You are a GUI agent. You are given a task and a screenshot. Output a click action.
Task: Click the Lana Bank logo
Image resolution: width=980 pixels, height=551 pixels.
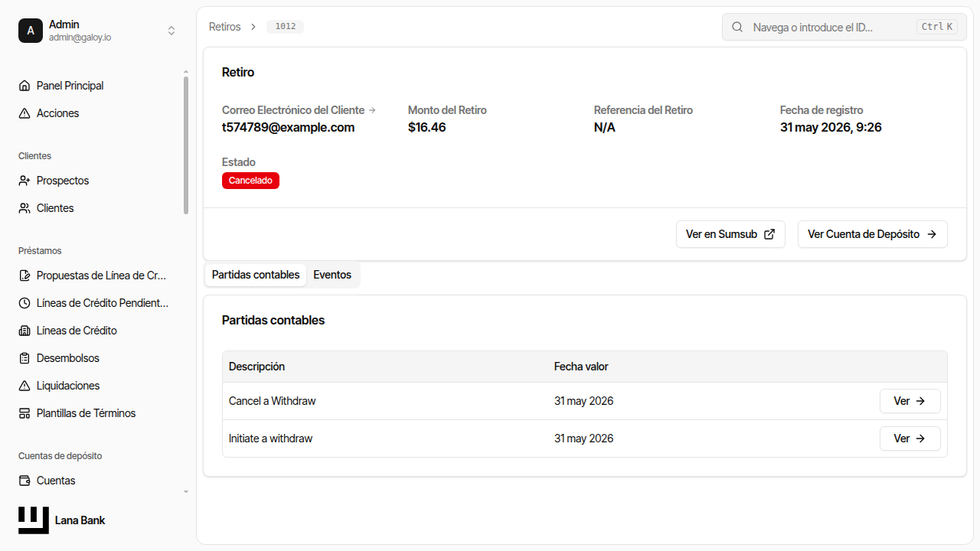[x=34, y=520]
